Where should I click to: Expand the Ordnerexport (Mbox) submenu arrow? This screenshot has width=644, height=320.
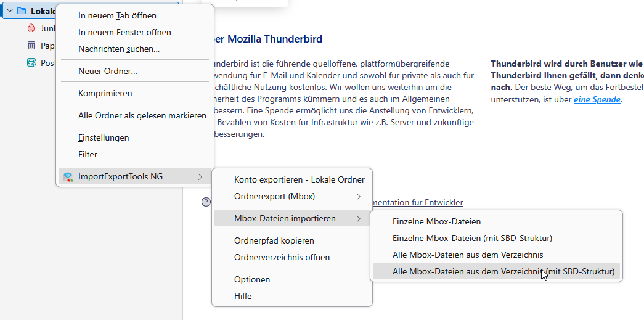click(359, 197)
